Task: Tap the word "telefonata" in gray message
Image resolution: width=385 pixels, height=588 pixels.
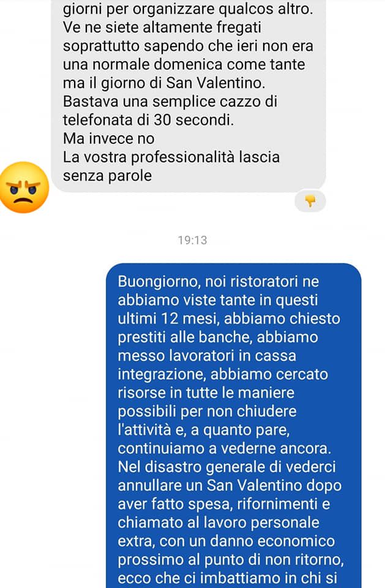Action: pyautogui.click(x=98, y=120)
